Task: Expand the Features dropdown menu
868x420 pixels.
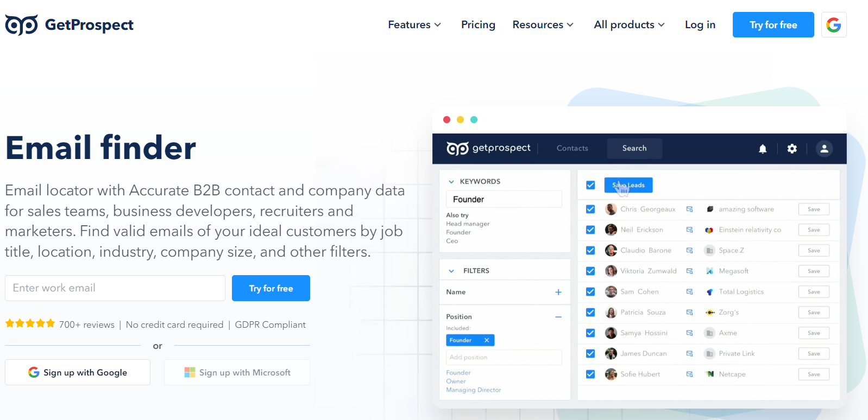Action: coord(414,24)
